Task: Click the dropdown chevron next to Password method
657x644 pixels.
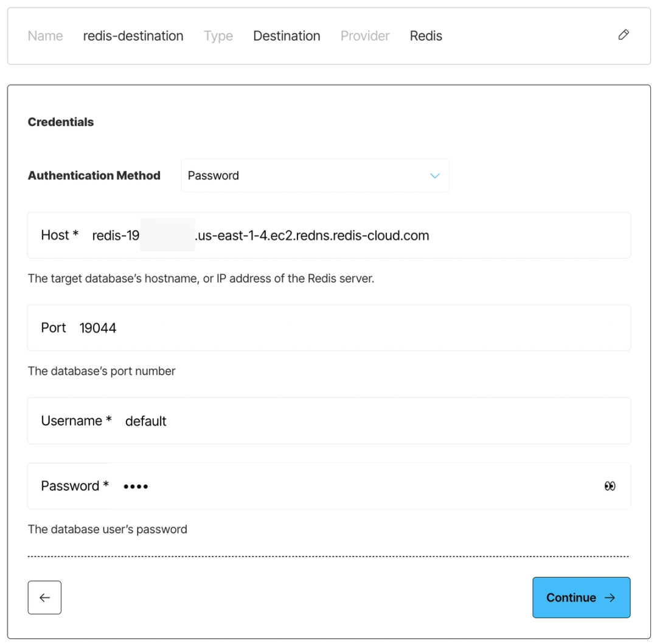Action: [434, 175]
